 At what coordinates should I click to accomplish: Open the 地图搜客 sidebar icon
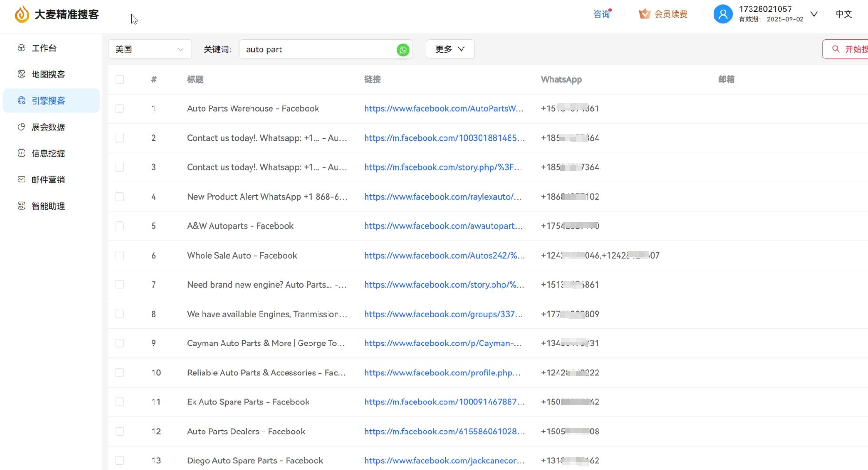[x=21, y=74]
